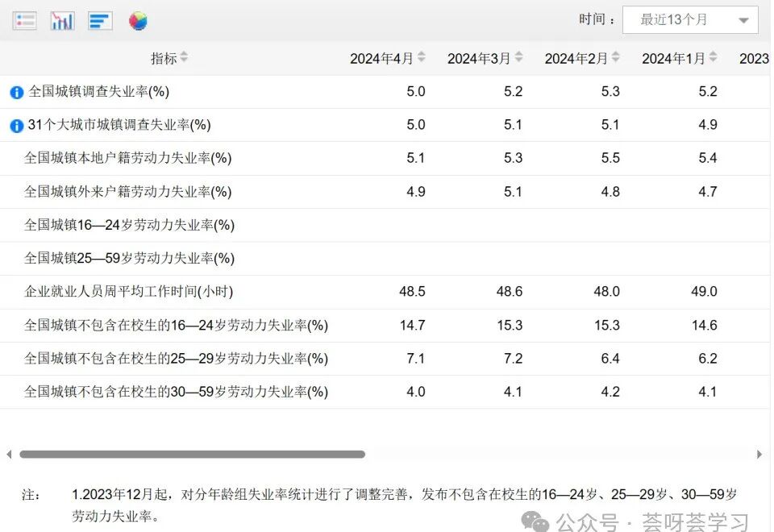
Task: Select 全国城镇外来户籍劳动力失业率(%) row label
Action: tap(128, 192)
